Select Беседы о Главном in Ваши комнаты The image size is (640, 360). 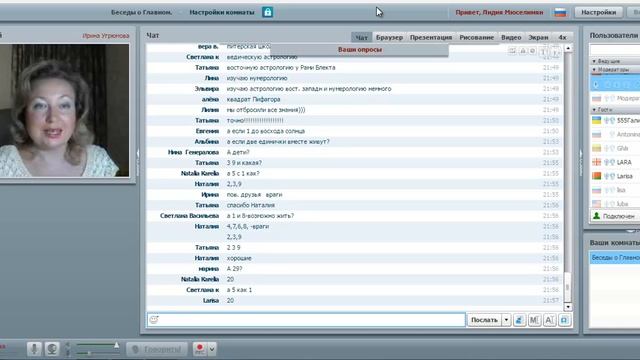click(x=615, y=258)
